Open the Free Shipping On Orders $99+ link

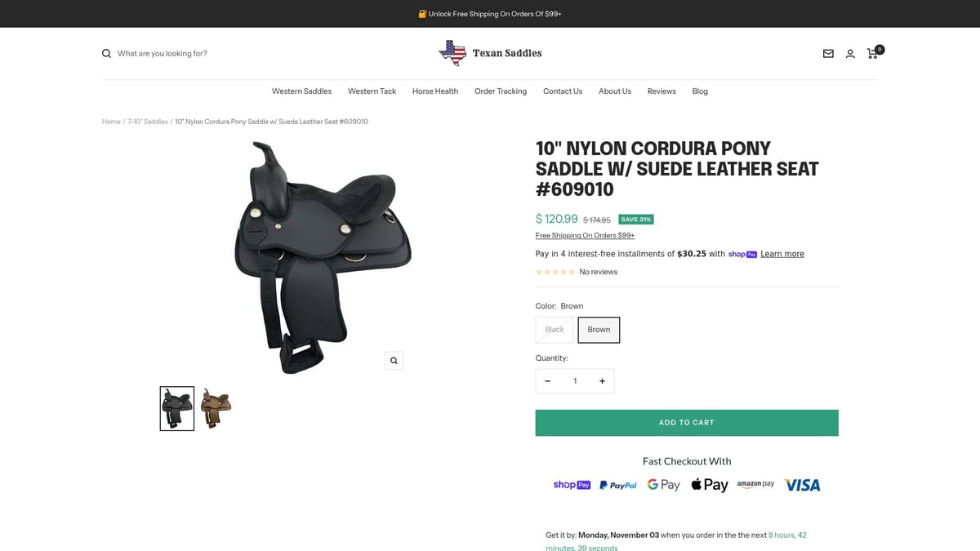(585, 234)
